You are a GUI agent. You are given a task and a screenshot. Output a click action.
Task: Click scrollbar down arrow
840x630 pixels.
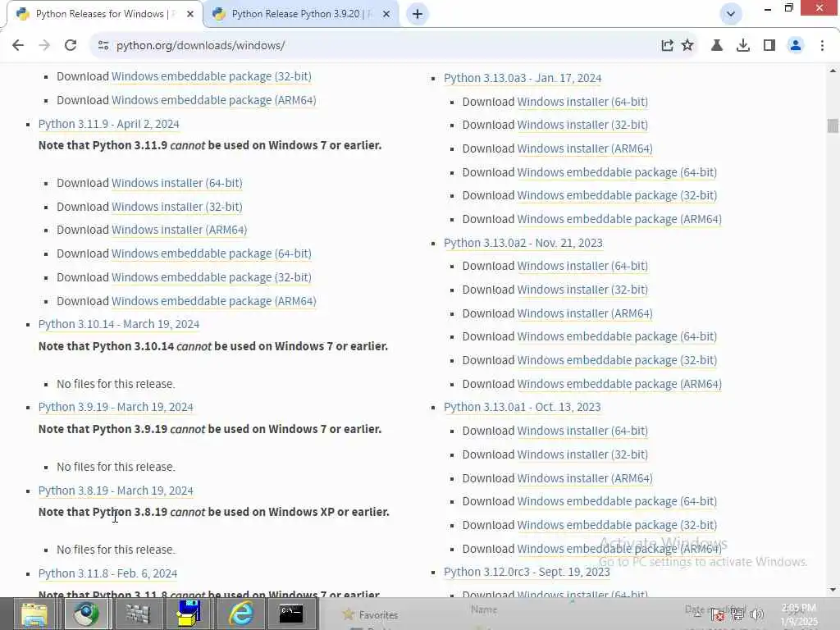(x=833, y=590)
